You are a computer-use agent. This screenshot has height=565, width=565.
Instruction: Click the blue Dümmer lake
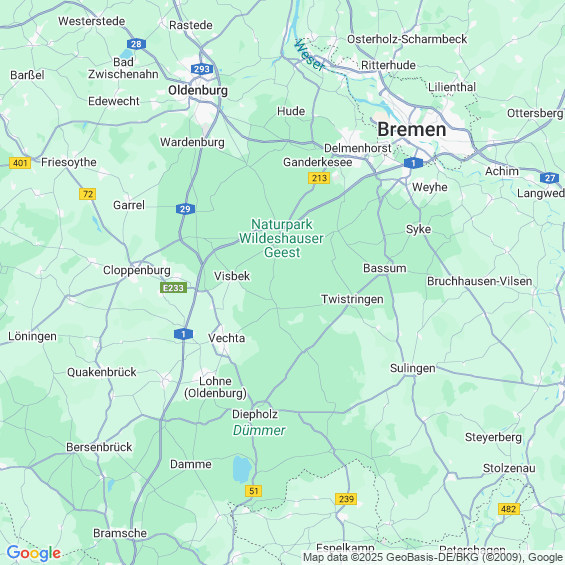click(242, 469)
